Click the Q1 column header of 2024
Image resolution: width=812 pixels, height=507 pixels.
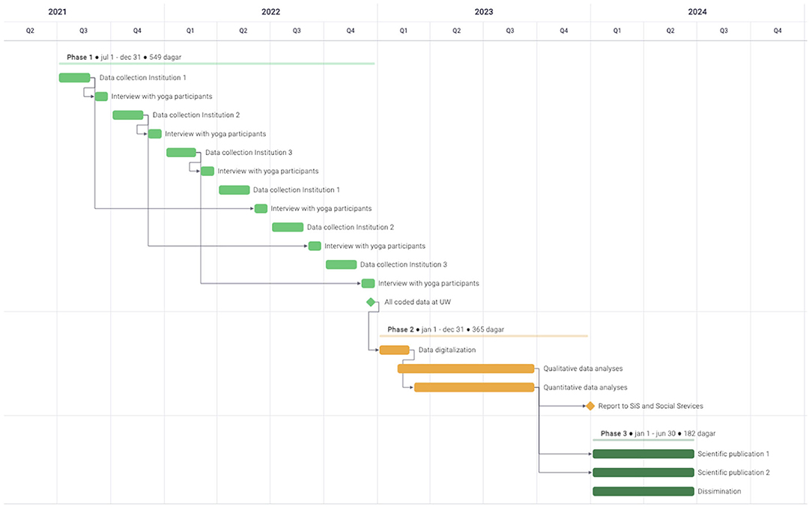(x=617, y=31)
